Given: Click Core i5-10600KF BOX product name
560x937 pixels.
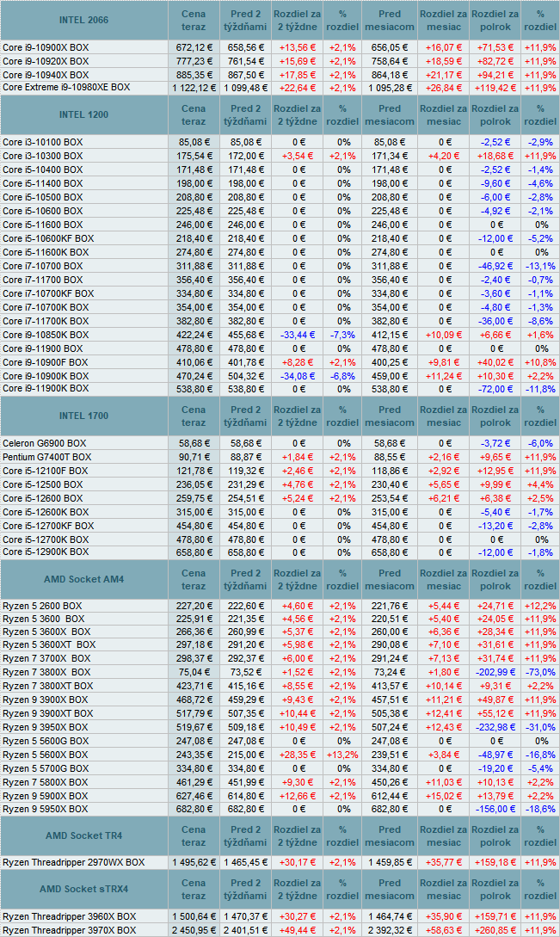Looking at the screenshot, I should tap(48, 238).
